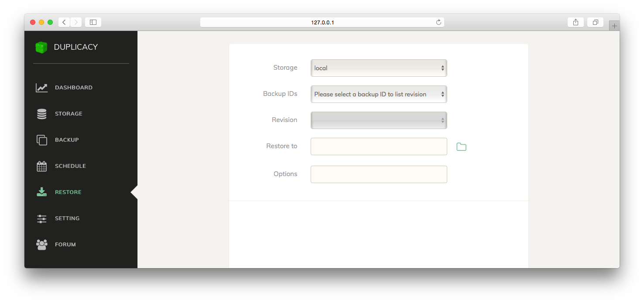Click the Storage field label
Image resolution: width=644 pixels, height=303 pixels.
[285, 68]
